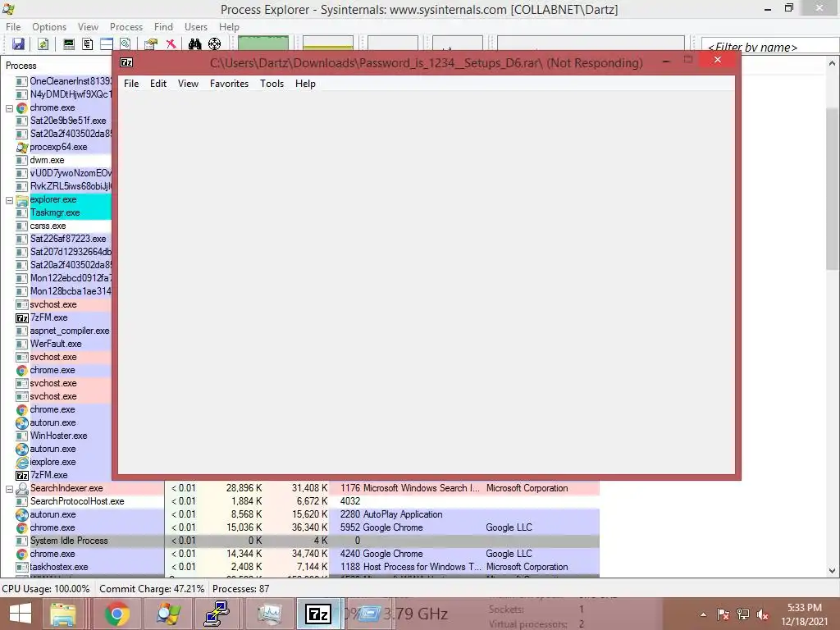Image resolution: width=840 pixels, height=630 pixels.
Task: Click the Task Manager taskbar icon
Action: [269, 614]
